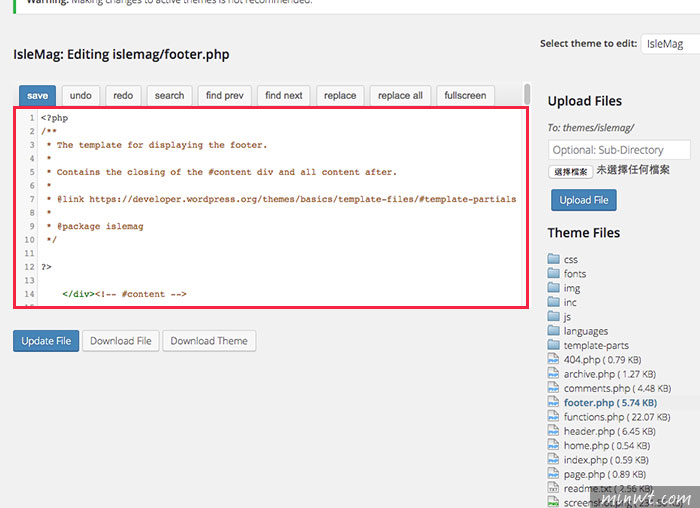Redo the last edit

(x=123, y=96)
